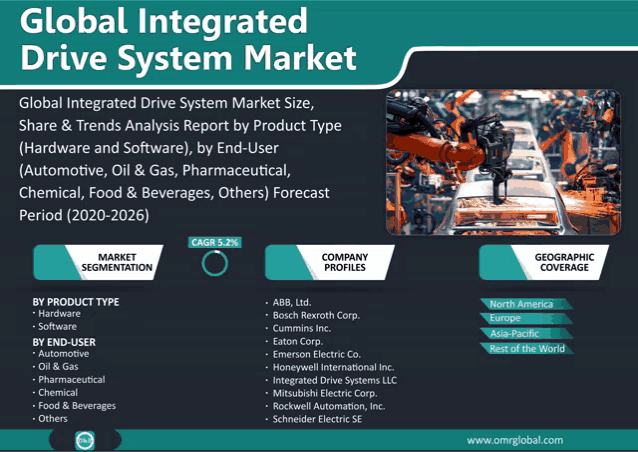Click the CAGR circular progress ring
The height and width of the screenshot is (452, 638).
click(x=215, y=263)
